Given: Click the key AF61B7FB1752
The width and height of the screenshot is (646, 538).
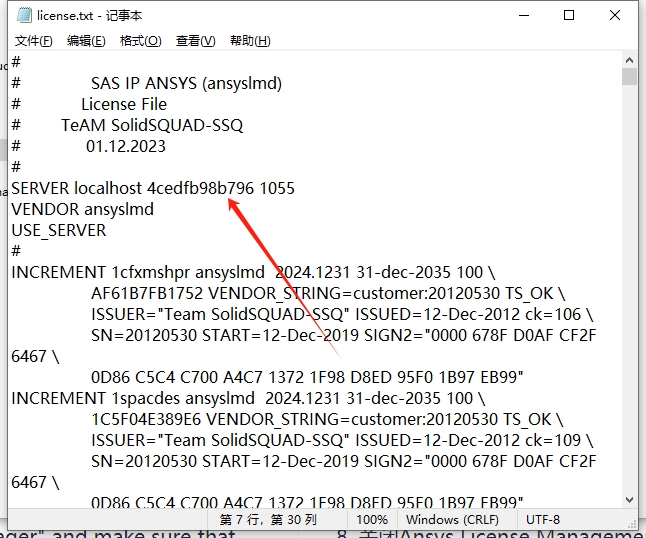Looking at the screenshot, I should click(x=147, y=293).
